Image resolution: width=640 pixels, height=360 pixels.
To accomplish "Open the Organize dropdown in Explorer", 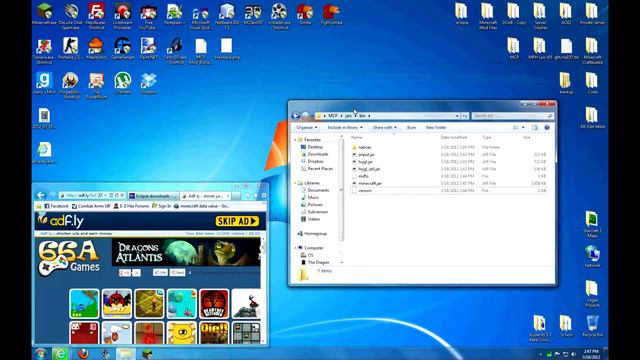I will pyautogui.click(x=307, y=128).
